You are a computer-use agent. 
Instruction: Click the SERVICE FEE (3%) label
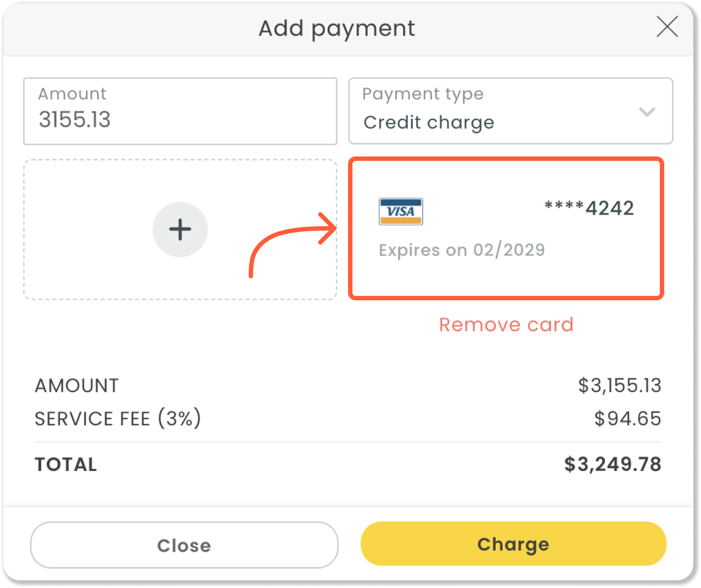[x=118, y=419]
